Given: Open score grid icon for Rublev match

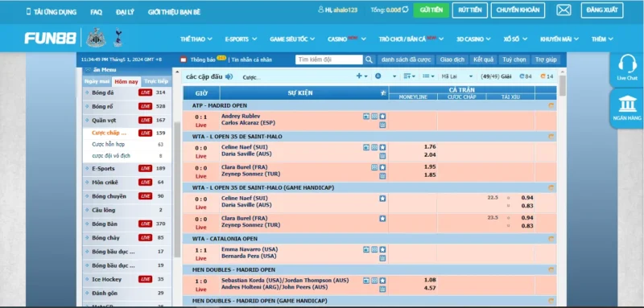Looking at the screenshot, I should coord(374,117).
